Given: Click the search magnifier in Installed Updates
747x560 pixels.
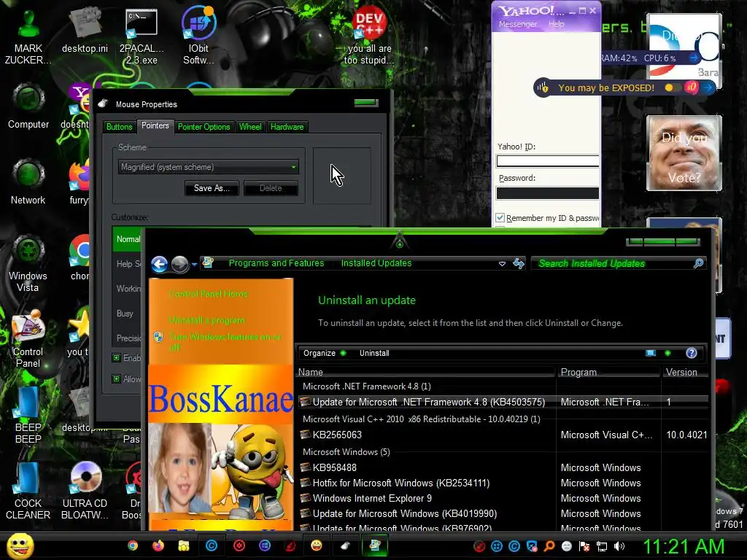Looking at the screenshot, I should tap(698, 263).
